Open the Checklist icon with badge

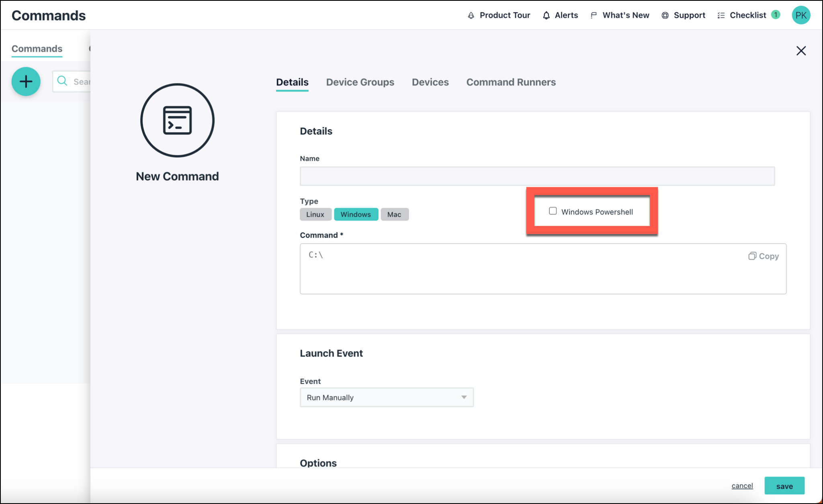pos(721,15)
